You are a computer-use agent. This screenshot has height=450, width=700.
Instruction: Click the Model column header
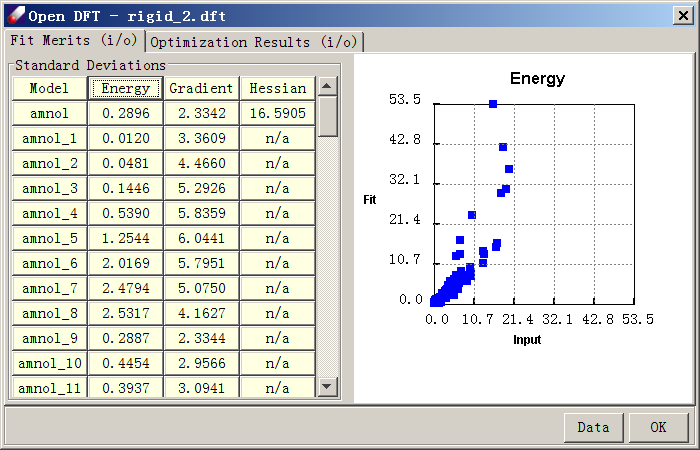tap(49, 88)
